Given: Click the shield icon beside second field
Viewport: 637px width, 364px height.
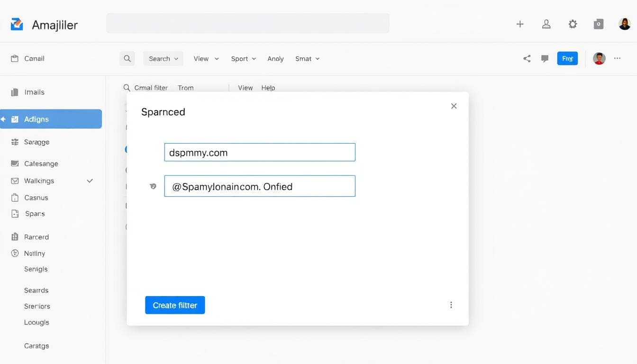Looking at the screenshot, I should coord(153,186).
